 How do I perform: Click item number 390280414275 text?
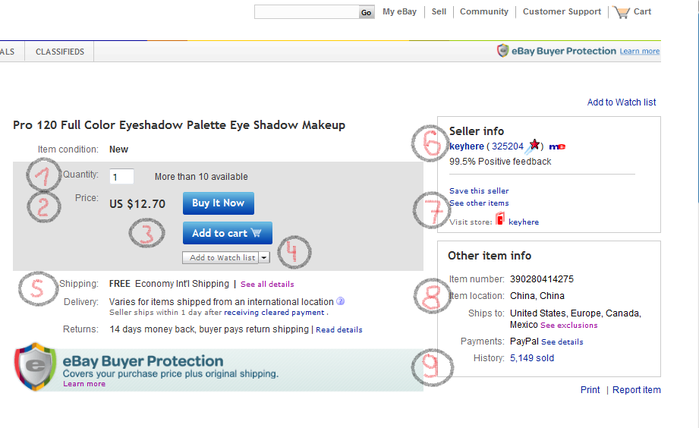click(542, 279)
